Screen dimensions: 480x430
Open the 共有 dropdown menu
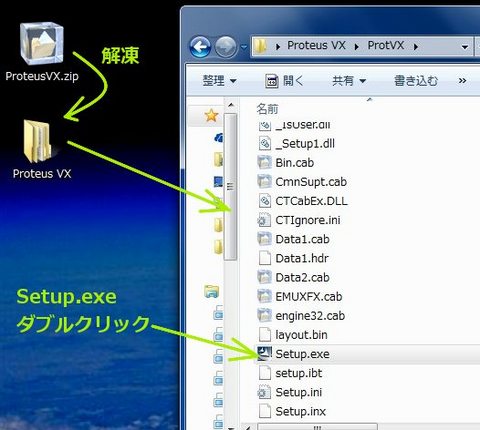pos(349,81)
